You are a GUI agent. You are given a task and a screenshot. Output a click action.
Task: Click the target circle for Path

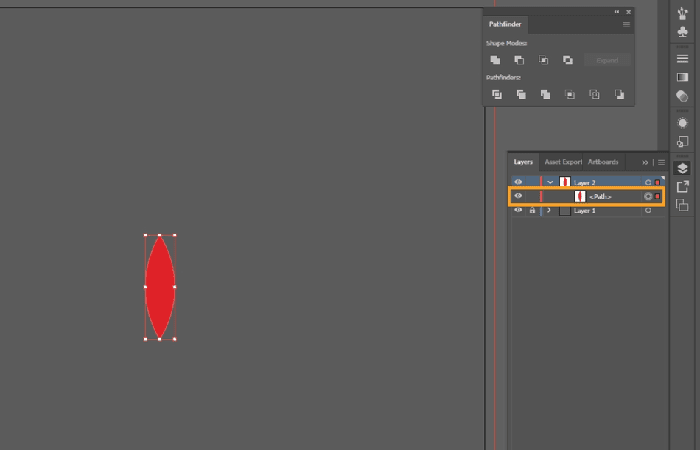[648, 196]
